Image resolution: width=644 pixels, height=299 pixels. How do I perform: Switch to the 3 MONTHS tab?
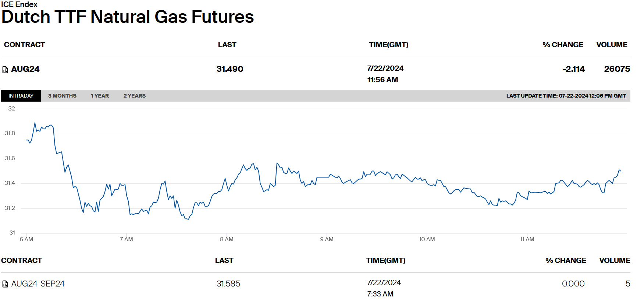(62, 96)
